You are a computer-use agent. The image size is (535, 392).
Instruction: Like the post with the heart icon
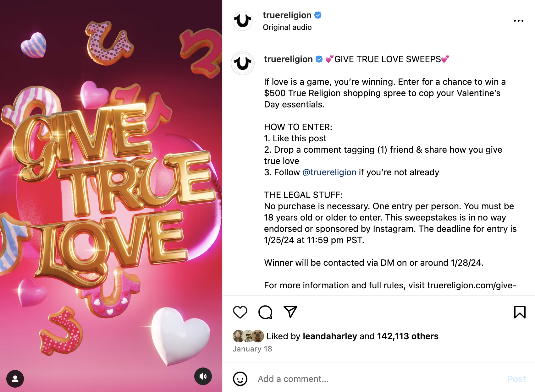pyautogui.click(x=240, y=312)
